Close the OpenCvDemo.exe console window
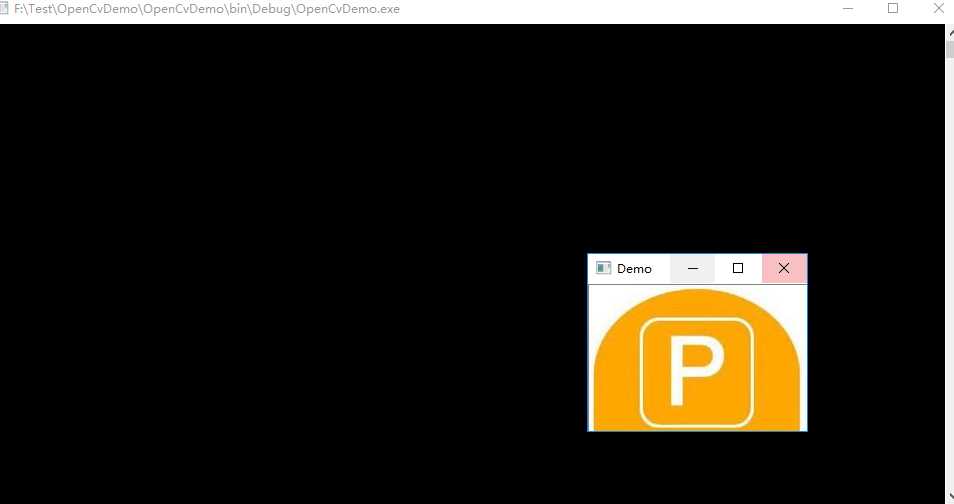The height and width of the screenshot is (504, 954). pos(938,9)
